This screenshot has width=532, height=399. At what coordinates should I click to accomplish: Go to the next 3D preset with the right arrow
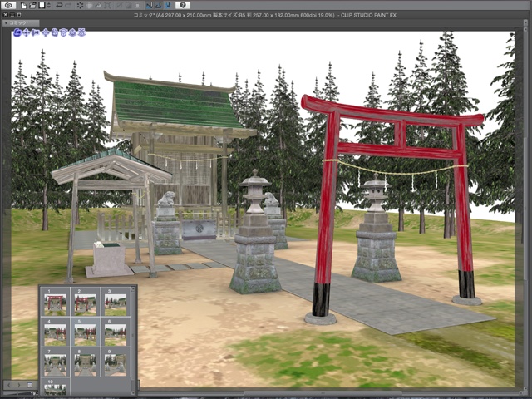click(x=19, y=385)
